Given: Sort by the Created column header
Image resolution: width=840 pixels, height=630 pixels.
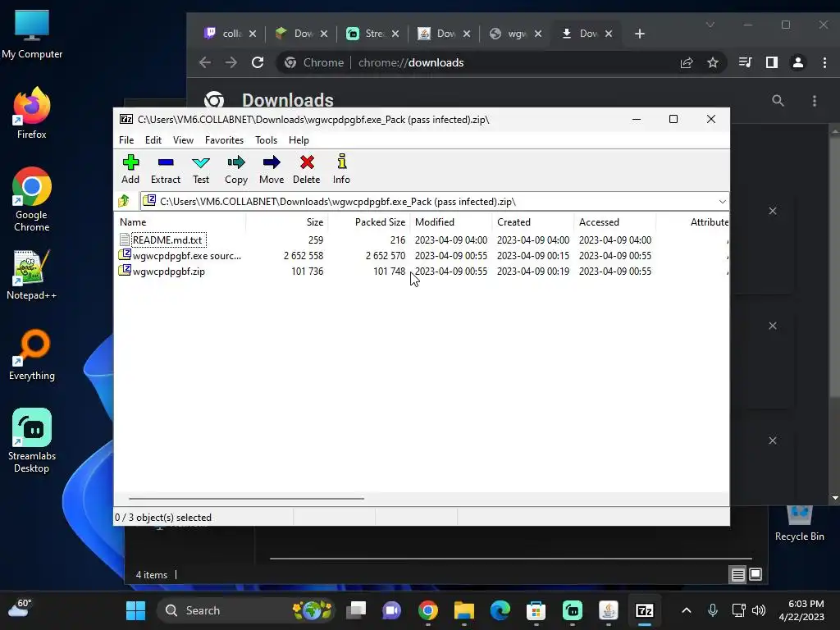Looking at the screenshot, I should point(533,221).
